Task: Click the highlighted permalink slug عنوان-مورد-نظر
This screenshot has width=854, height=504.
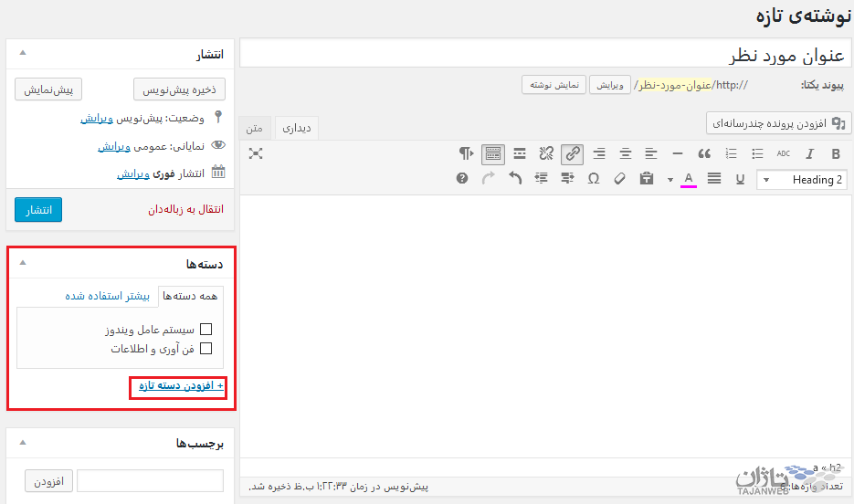Action: coord(674,85)
